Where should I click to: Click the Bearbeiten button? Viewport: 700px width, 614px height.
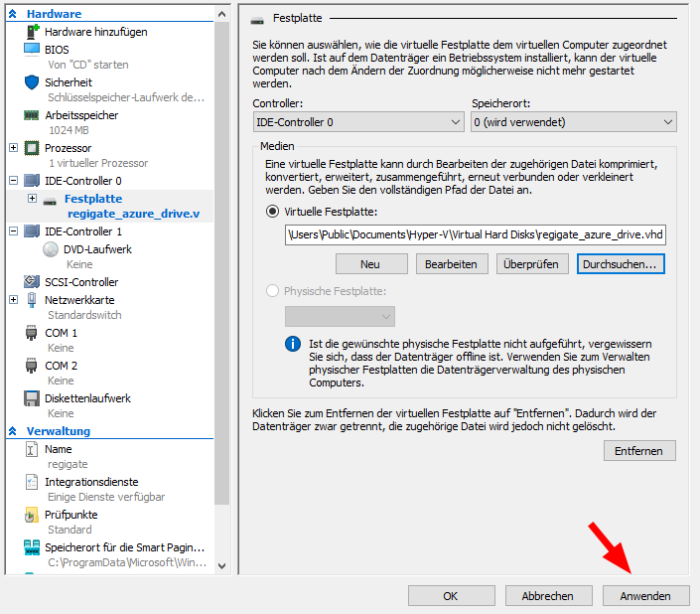pyautogui.click(x=452, y=264)
